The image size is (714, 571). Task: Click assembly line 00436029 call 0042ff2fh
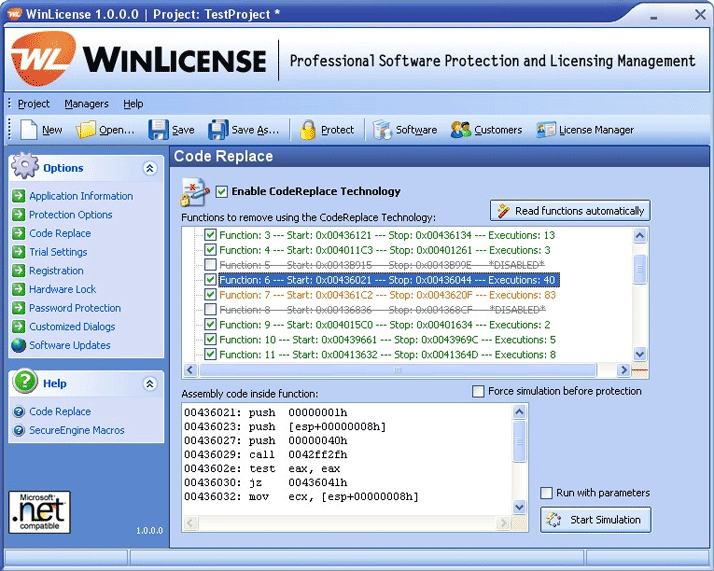pos(265,454)
